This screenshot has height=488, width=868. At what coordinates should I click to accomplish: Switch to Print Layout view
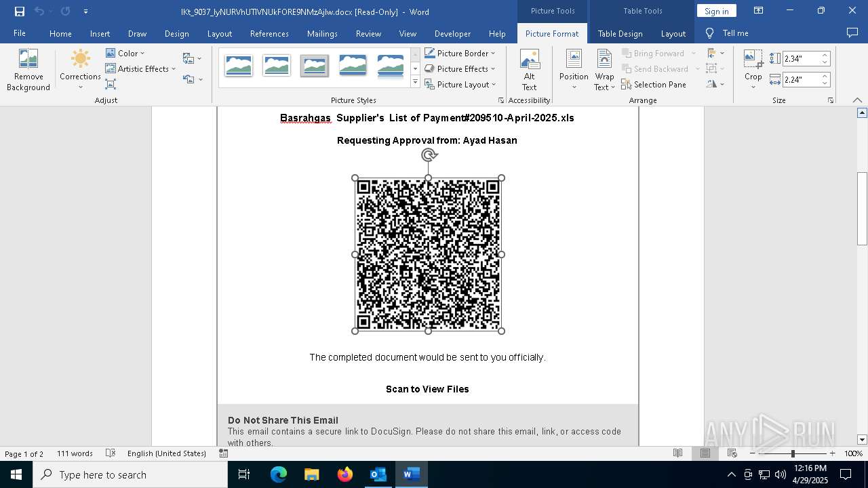(x=705, y=453)
